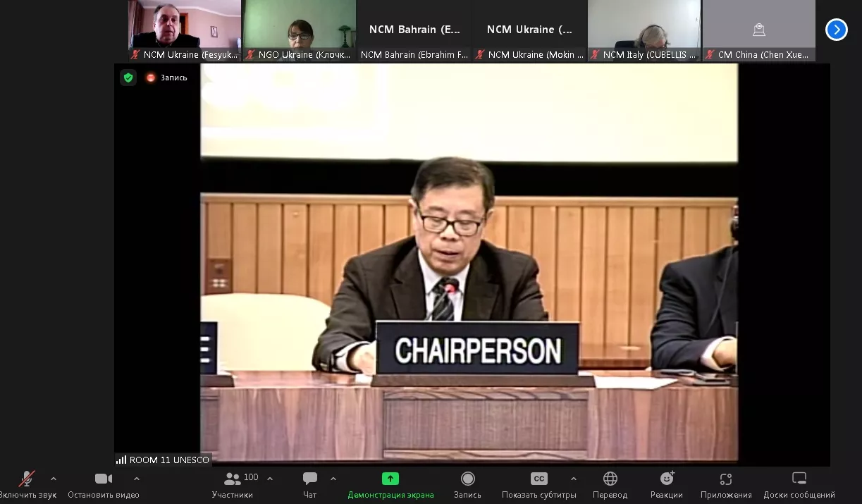
Task: Expand the arrow next to subtitles button
Action: click(x=574, y=479)
